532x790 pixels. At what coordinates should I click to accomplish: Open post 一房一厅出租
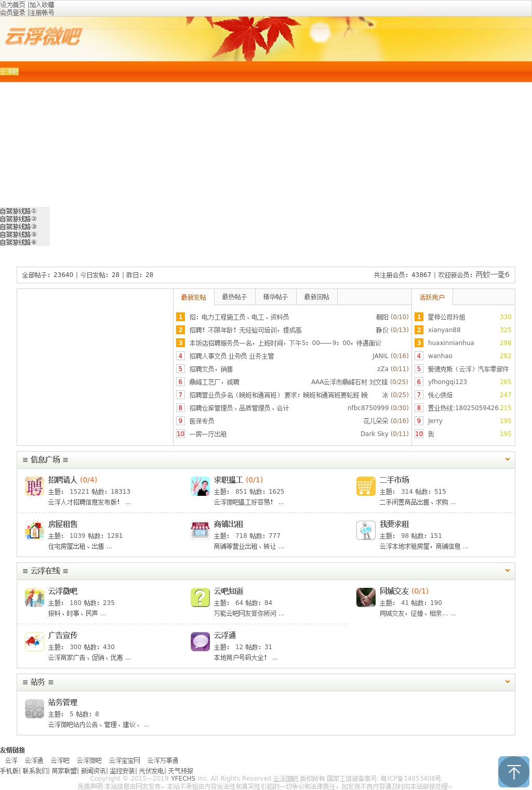(x=208, y=434)
